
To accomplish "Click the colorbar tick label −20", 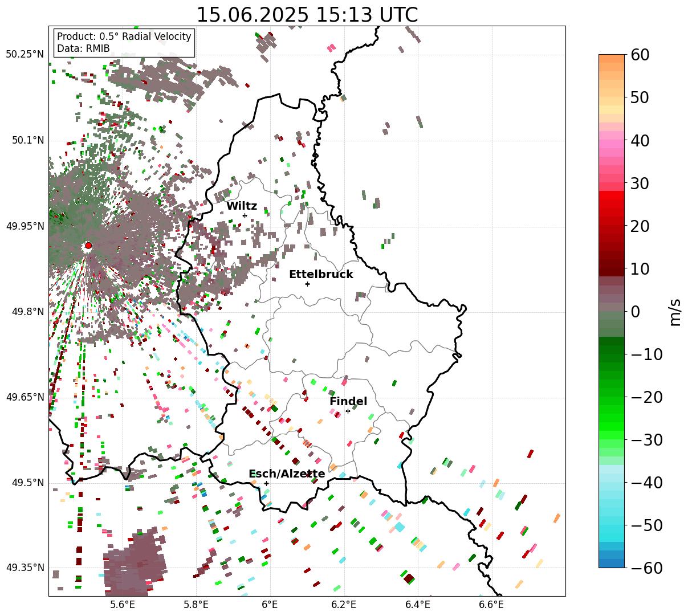I will pyautogui.click(x=646, y=397).
